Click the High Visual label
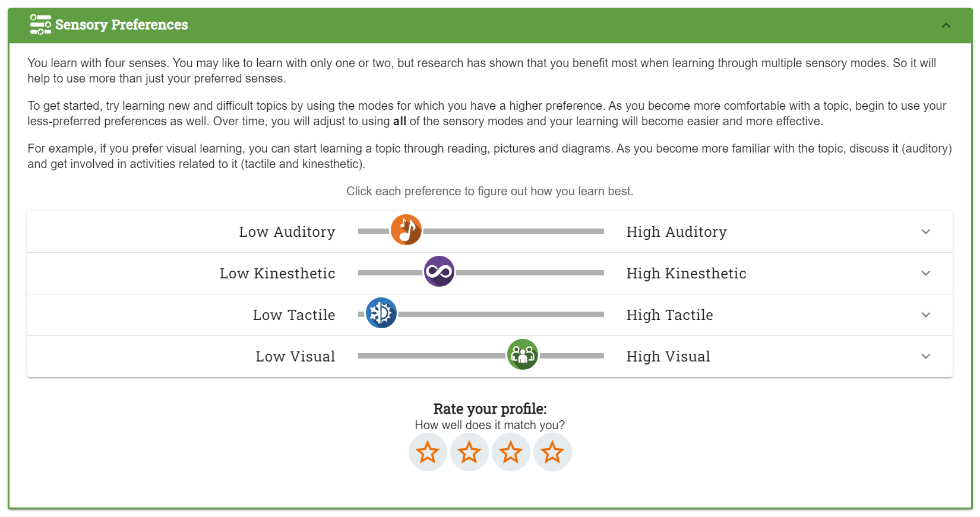The height and width of the screenshot is (517, 980). 668,357
